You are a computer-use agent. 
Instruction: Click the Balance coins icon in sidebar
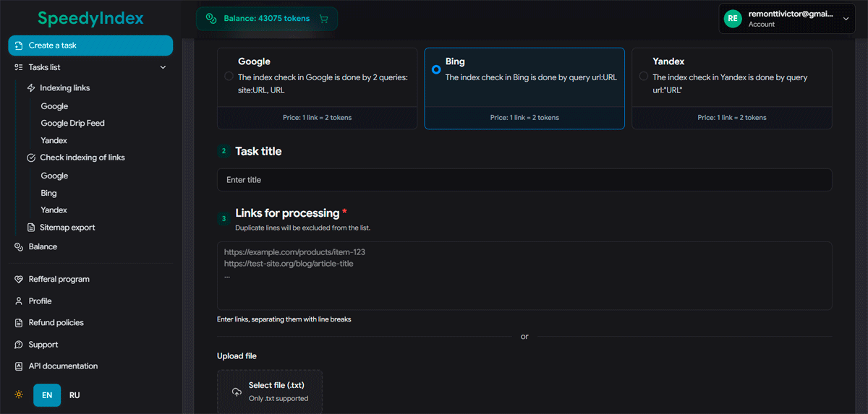pos(19,247)
